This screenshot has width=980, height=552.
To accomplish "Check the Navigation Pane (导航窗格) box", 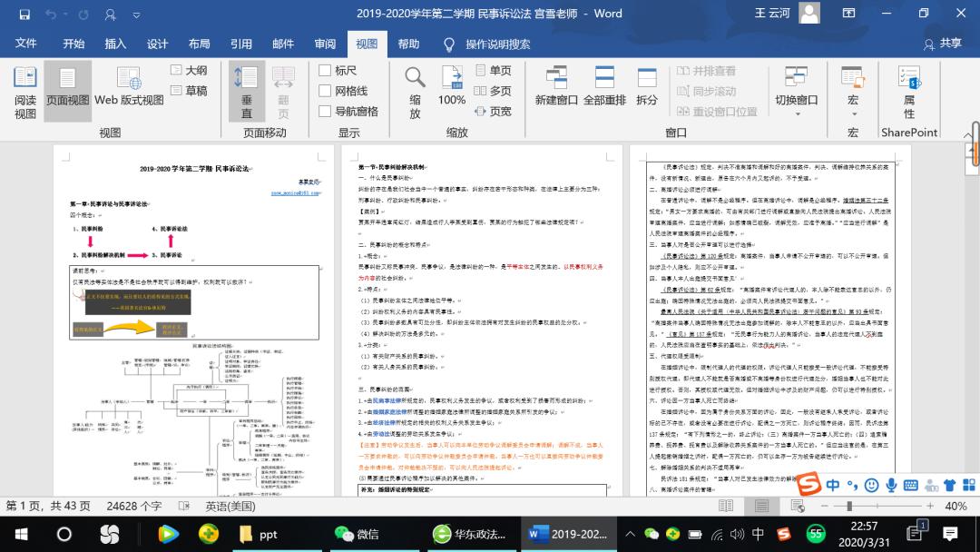I will pos(326,111).
